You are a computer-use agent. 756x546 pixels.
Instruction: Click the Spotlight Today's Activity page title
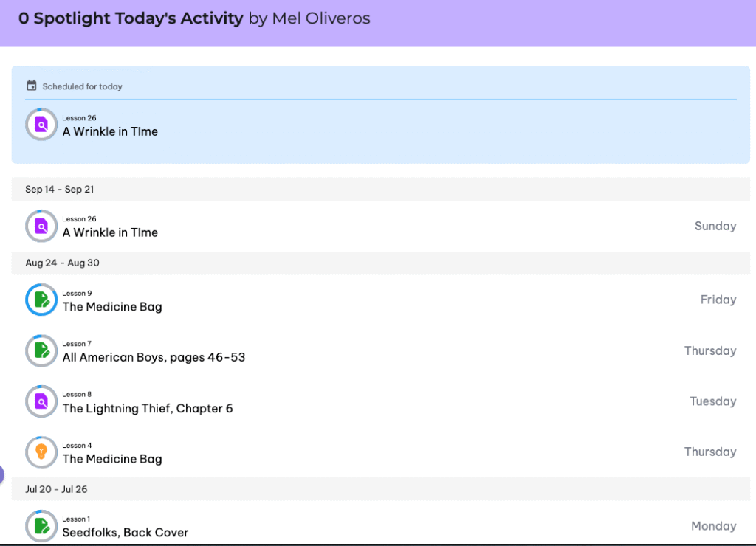coord(131,18)
